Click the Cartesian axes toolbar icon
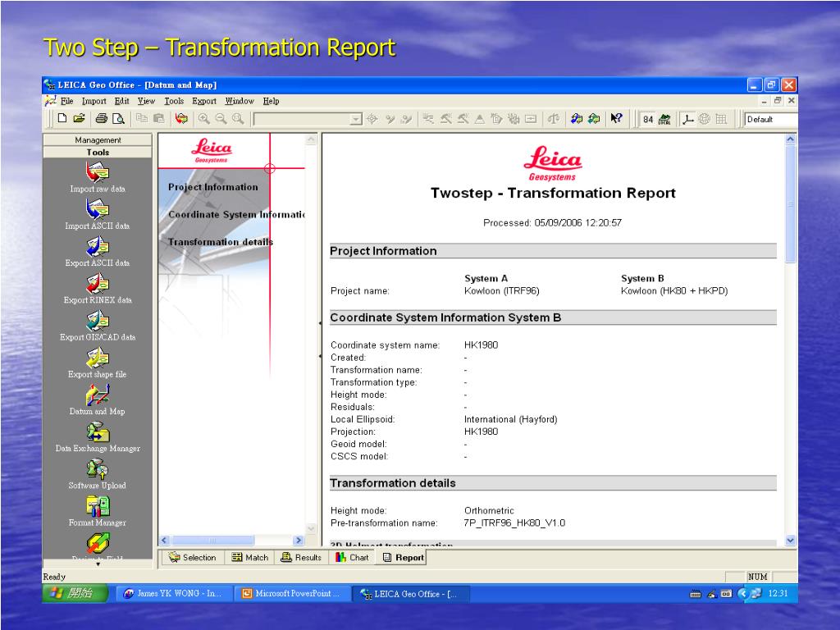 tap(688, 119)
